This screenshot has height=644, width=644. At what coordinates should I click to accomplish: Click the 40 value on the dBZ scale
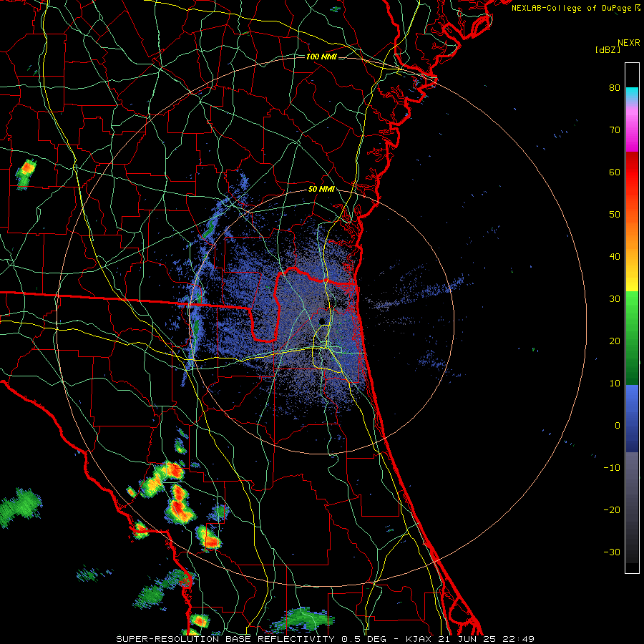[615, 257]
